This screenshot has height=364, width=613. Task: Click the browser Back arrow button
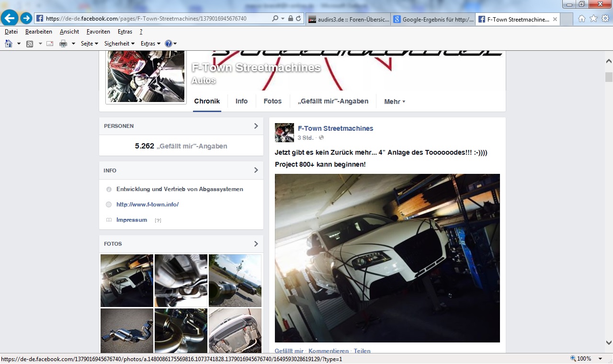coord(10,18)
